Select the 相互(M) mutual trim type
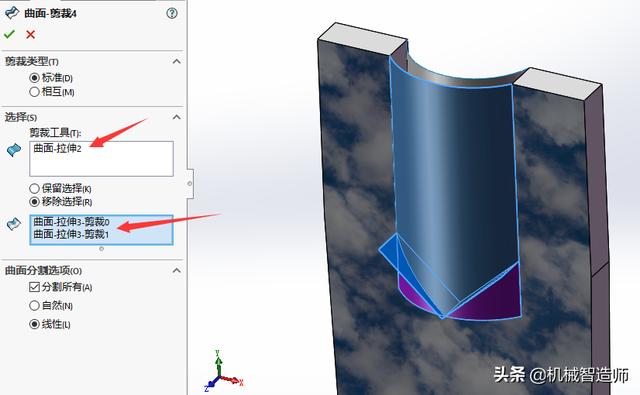640x395 pixels. pyautogui.click(x=34, y=92)
